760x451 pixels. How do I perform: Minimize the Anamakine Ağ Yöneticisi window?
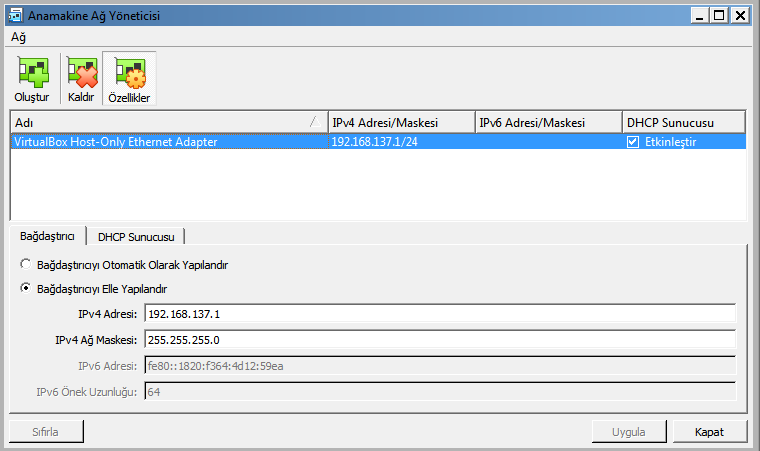(699, 16)
